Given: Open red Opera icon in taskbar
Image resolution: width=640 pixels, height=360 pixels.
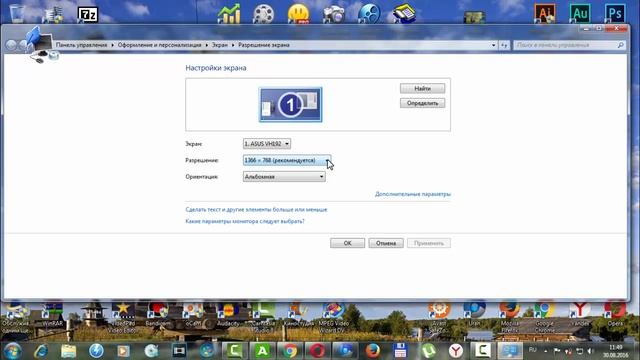Looking at the screenshot, I should click(318, 351).
